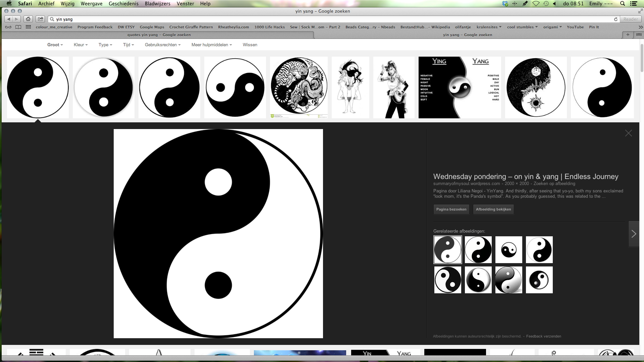Add a new tab with plus button

pyautogui.click(x=628, y=35)
